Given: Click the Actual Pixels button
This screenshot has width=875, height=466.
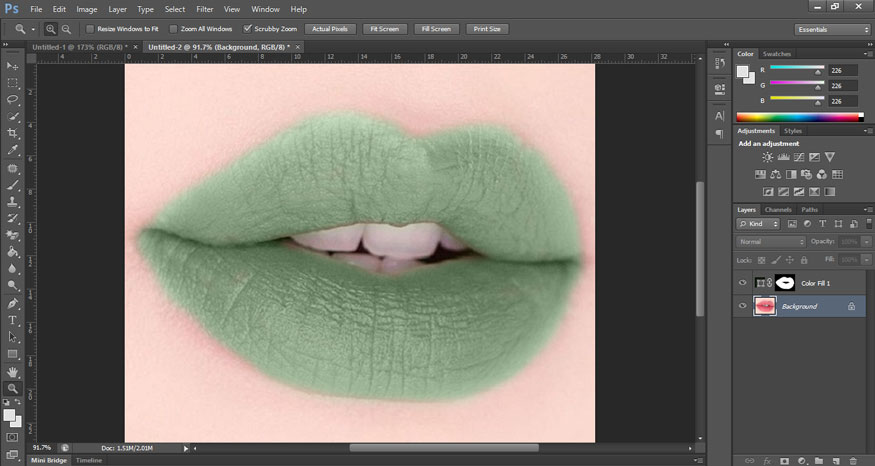Looking at the screenshot, I should click(328, 29).
